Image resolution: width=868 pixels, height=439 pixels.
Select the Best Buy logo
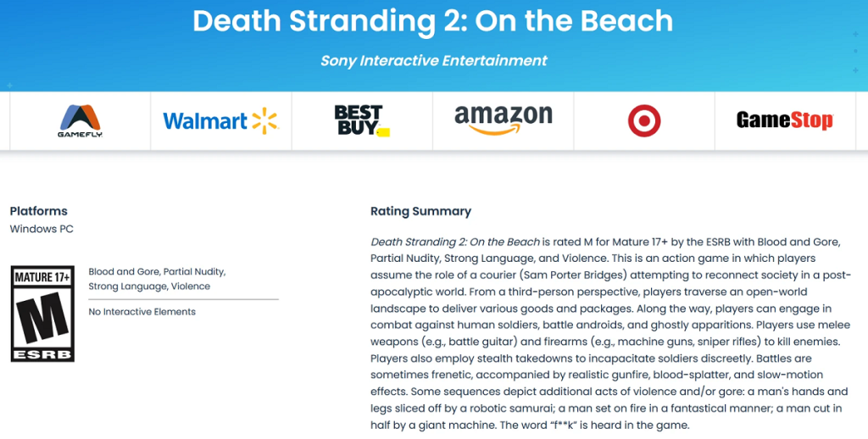pyautogui.click(x=361, y=121)
